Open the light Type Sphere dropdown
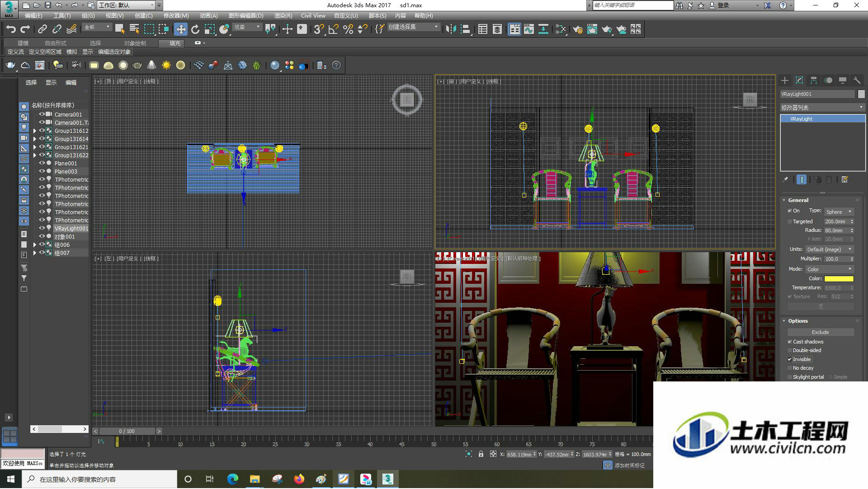 (x=839, y=212)
